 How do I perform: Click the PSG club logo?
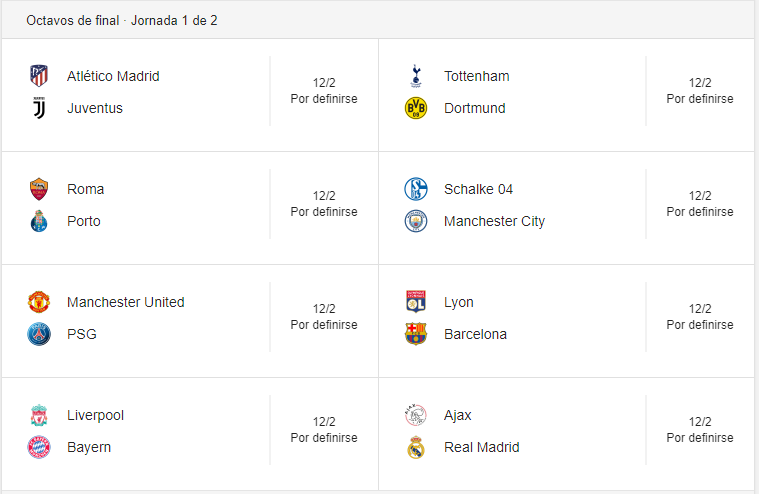(39, 334)
